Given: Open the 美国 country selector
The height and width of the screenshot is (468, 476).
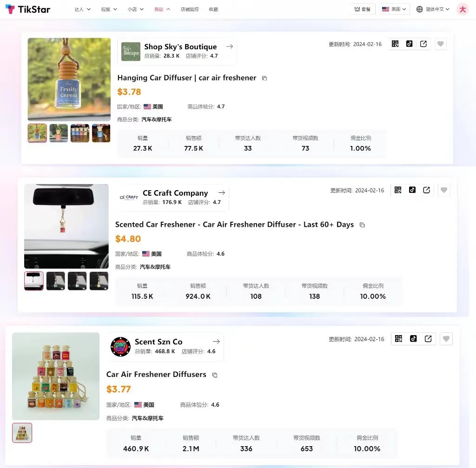Looking at the screenshot, I should 394,9.
